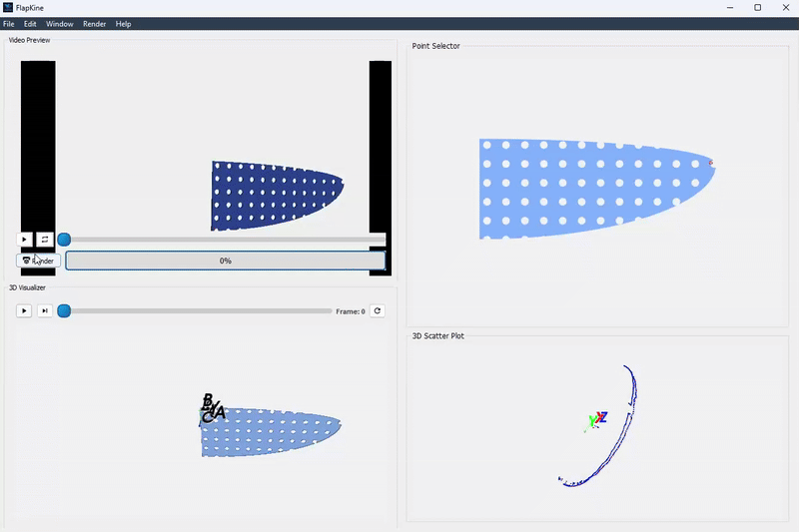Play the video preview
The image size is (799, 532).
tap(25, 240)
